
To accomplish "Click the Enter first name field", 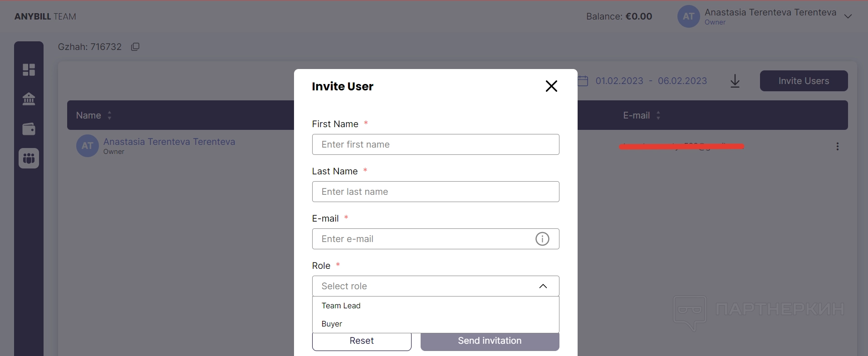I will (x=435, y=144).
